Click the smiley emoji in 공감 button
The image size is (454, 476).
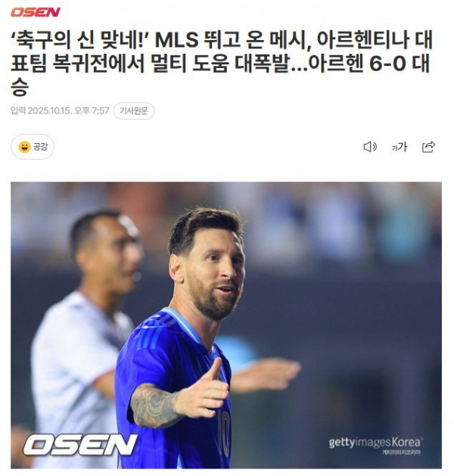[24, 148]
